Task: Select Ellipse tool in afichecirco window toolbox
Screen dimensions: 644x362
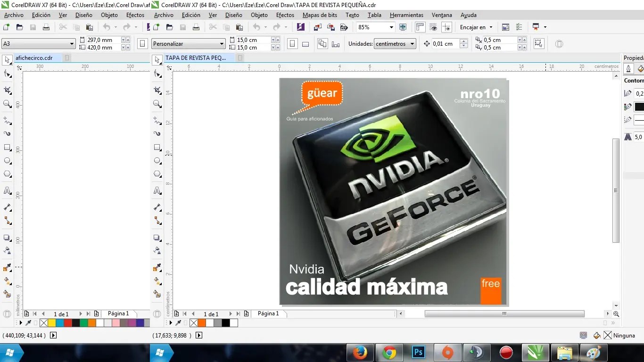Action: 8,161
